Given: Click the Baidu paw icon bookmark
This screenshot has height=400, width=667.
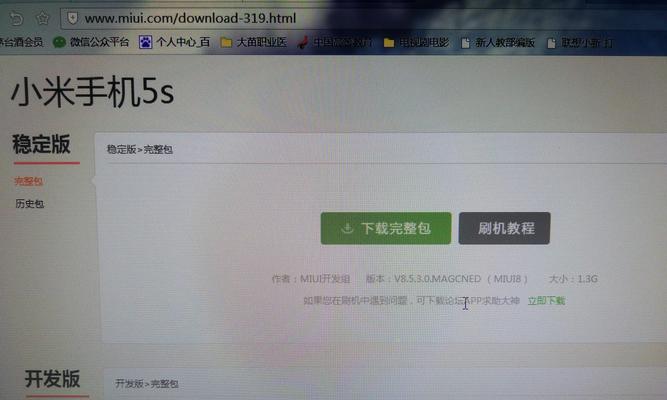Looking at the screenshot, I should 145,42.
